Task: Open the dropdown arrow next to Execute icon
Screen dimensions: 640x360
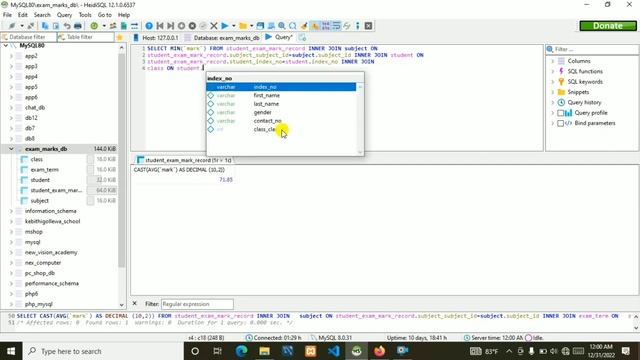Action: coord(234,26)
